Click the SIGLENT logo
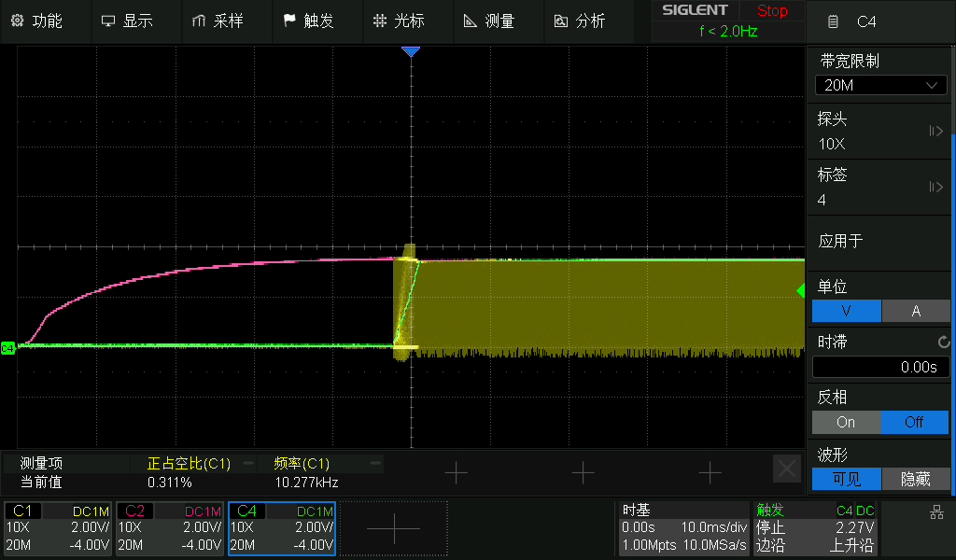This screenshot has width=956, height=560. [695, 10]
